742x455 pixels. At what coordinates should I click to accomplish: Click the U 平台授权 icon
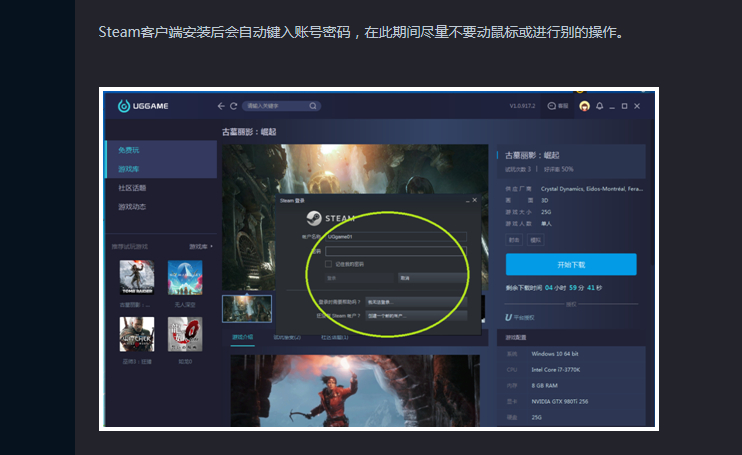click(509, 317)
